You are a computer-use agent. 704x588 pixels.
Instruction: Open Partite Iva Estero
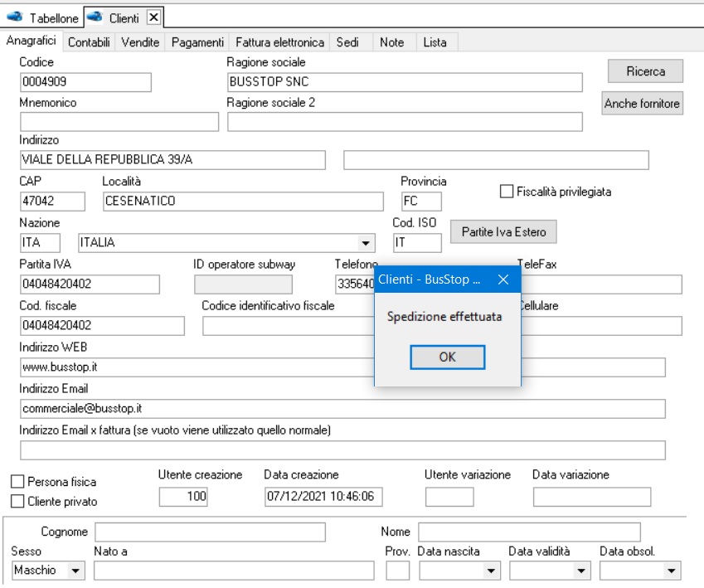503,231
